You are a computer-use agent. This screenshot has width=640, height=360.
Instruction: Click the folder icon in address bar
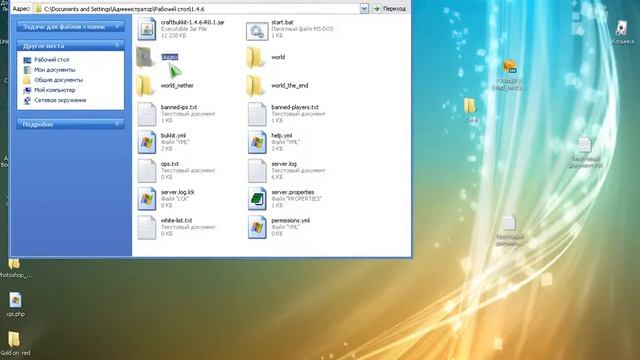pyautogui.click(x=38, y=9)
